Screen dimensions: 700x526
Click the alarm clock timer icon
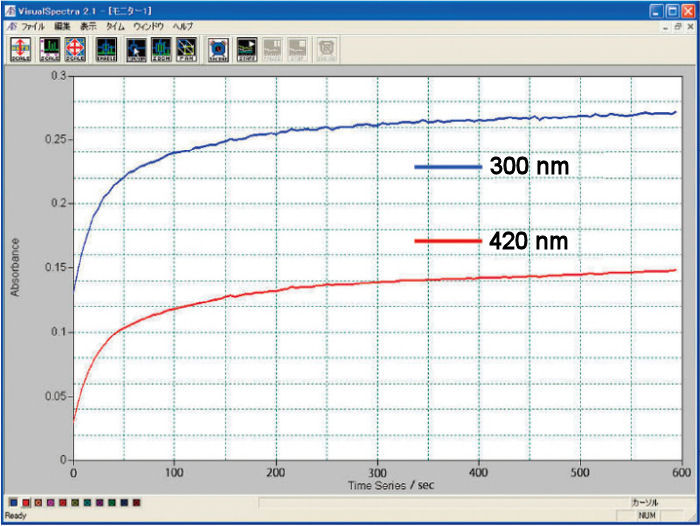219,48
